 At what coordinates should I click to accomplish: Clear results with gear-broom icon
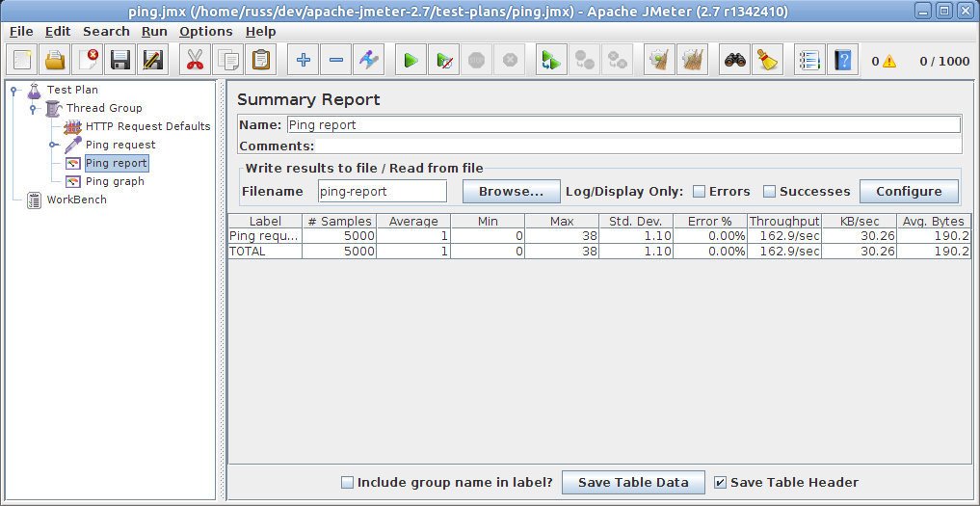tap(659, 60)
